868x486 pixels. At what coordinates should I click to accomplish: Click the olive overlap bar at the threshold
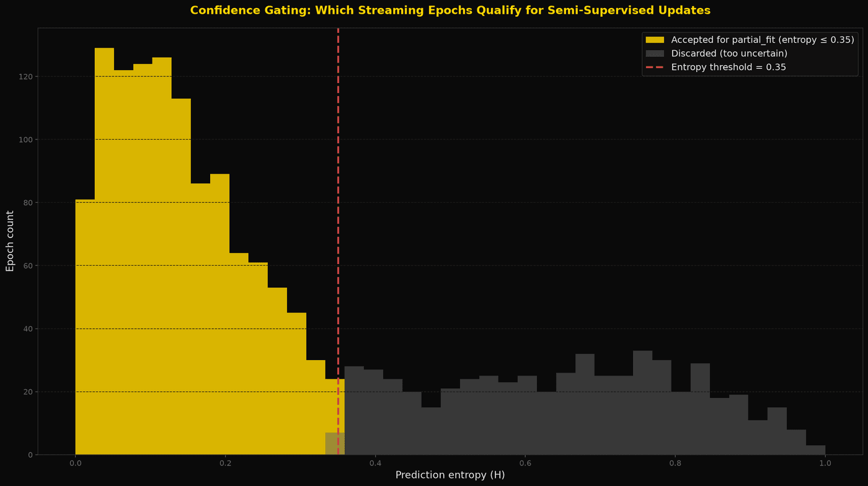pyautogui.click(x=335, y=443)
